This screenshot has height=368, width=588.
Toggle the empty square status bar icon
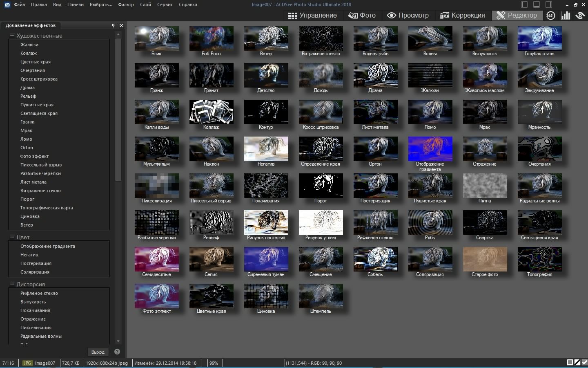[x=570, y=363]
